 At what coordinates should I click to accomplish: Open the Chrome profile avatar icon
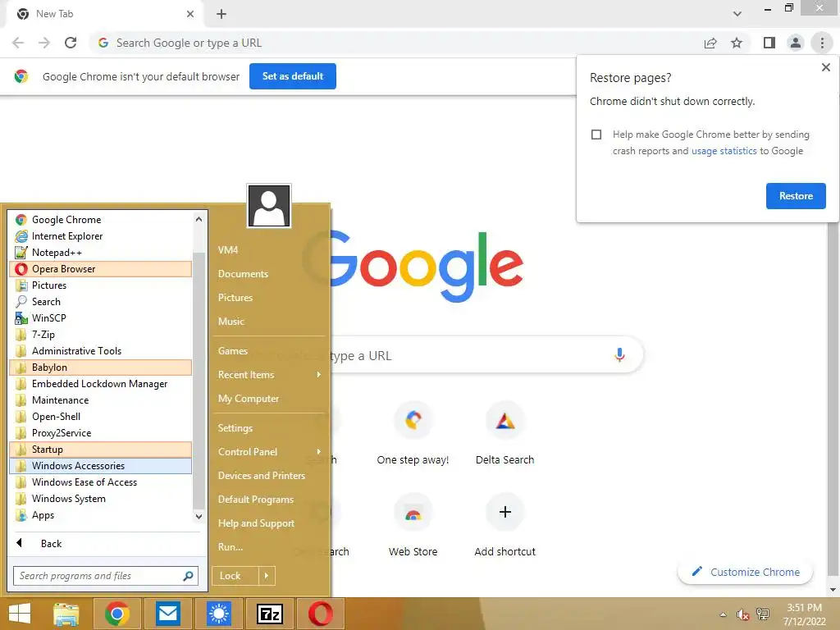(x=796, y=43)
